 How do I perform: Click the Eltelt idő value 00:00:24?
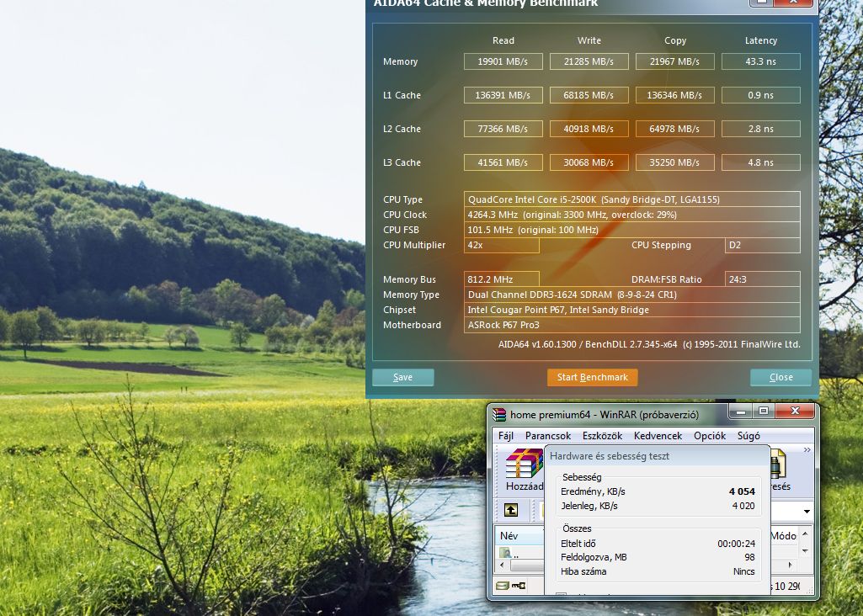[x=737, y=544]
